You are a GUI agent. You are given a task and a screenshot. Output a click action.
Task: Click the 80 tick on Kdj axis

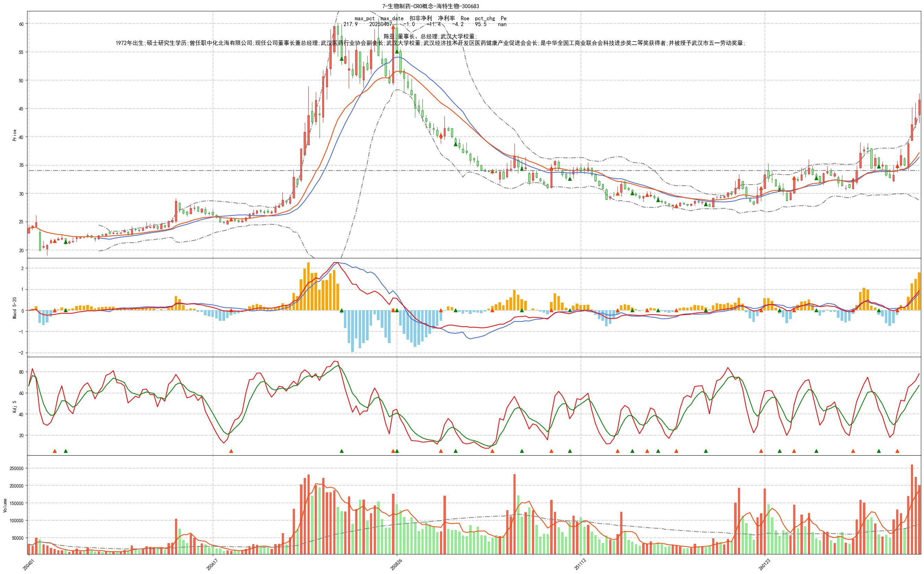click(21, 372)
